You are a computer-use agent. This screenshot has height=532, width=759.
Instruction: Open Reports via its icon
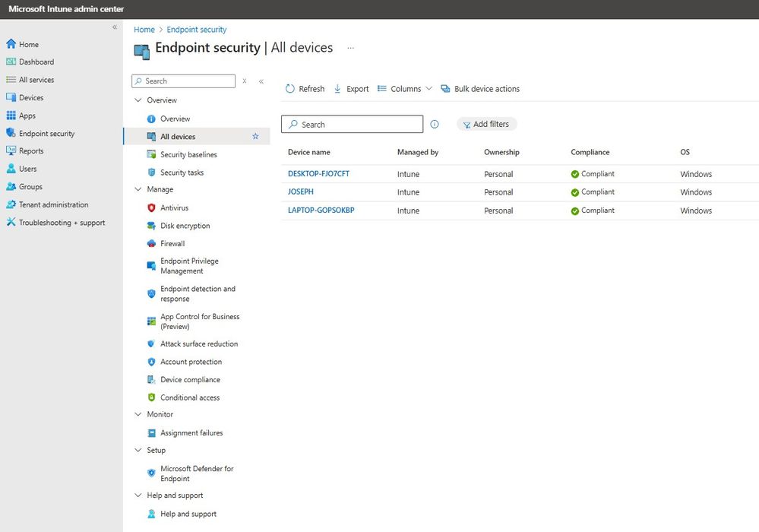[x=11, y=150]
